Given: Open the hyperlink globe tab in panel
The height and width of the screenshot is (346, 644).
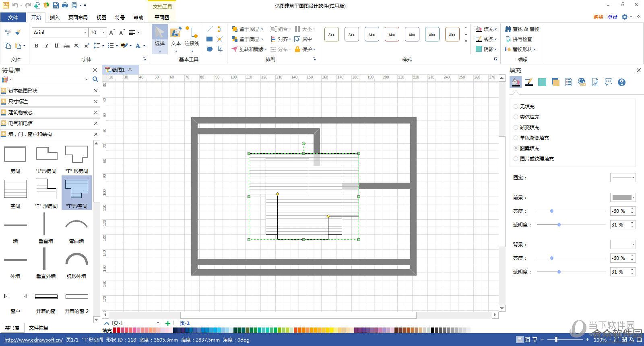Looking at the screenshot, I should click(x=582, y=82).
